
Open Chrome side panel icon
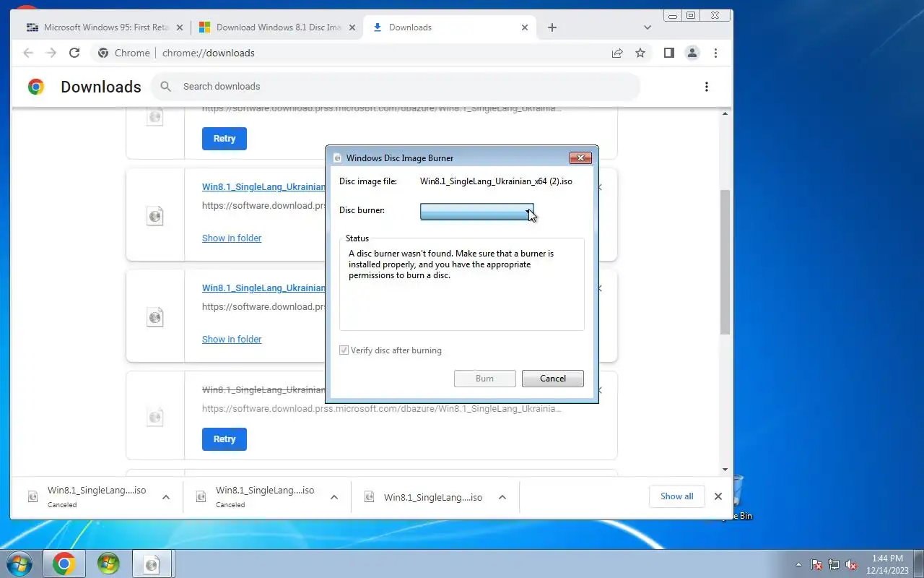click(668, 53)
